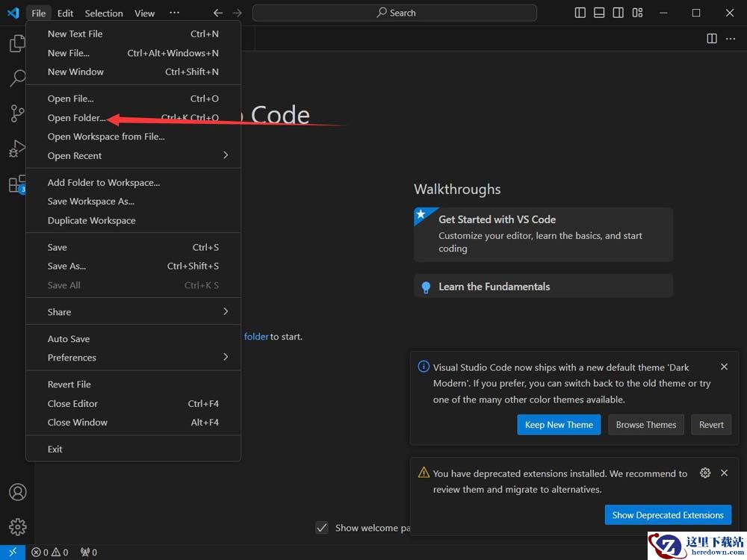747x560 pixels.
Task: Choose Duplicate Workspace
Action: [x=134, y=220]
